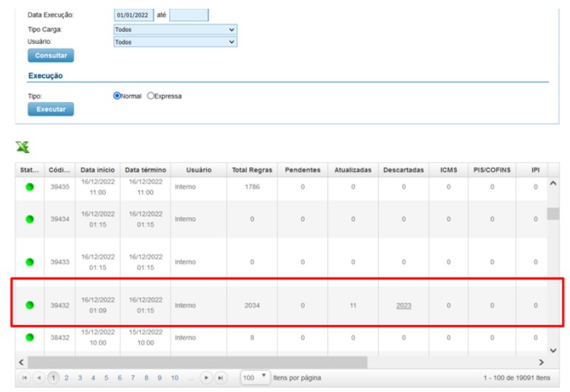Open Tipo Carga dropdown
This screenshot has height=392, width=570.
click(x=175, y=29)
